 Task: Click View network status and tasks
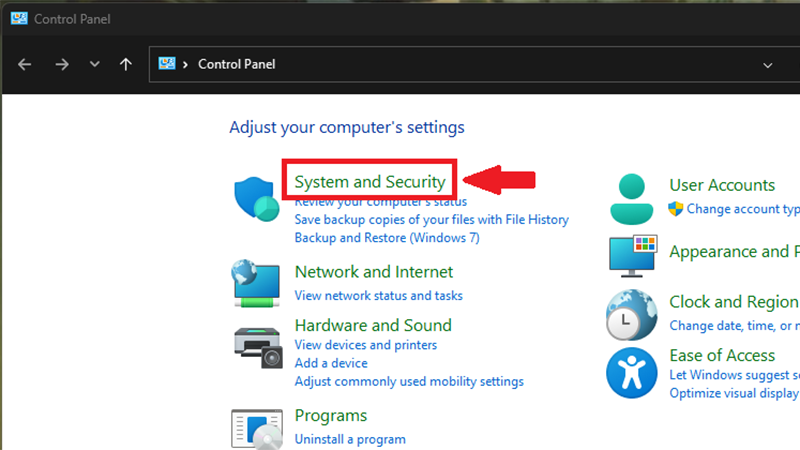point(378,296)
